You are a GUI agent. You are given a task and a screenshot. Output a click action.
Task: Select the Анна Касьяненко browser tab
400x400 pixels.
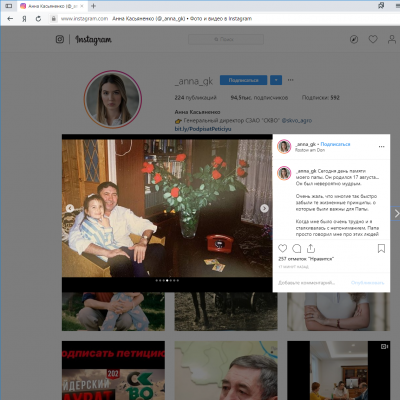(51, 6)
